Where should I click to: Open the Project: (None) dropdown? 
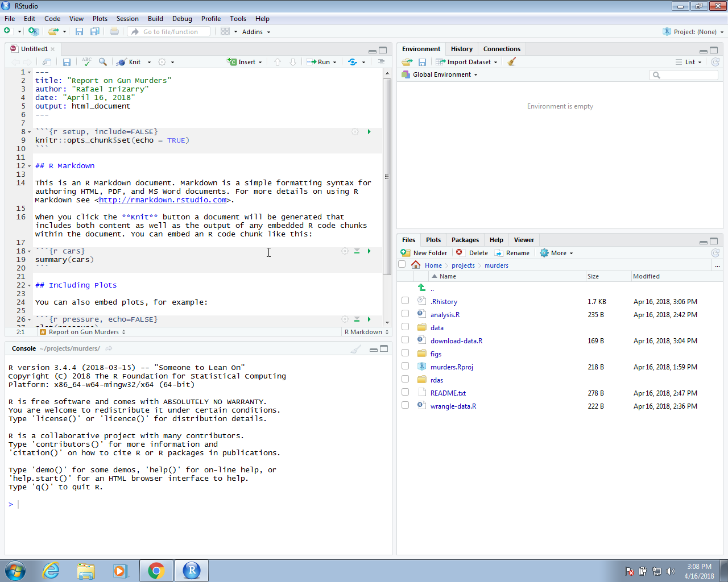click(694, 32)
